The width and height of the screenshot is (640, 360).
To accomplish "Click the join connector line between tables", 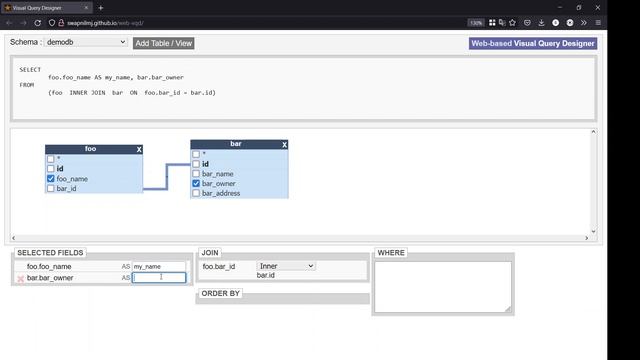I will click(167, 177).
